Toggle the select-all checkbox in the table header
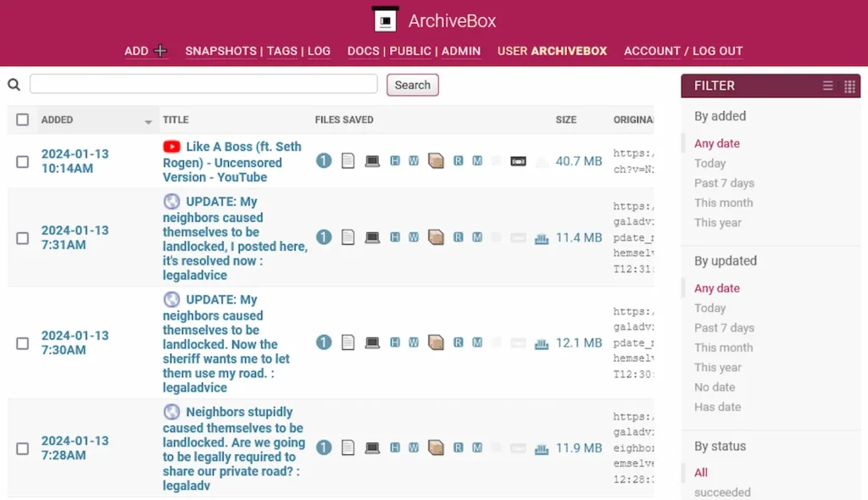The image size is (868, 500). 22,119
